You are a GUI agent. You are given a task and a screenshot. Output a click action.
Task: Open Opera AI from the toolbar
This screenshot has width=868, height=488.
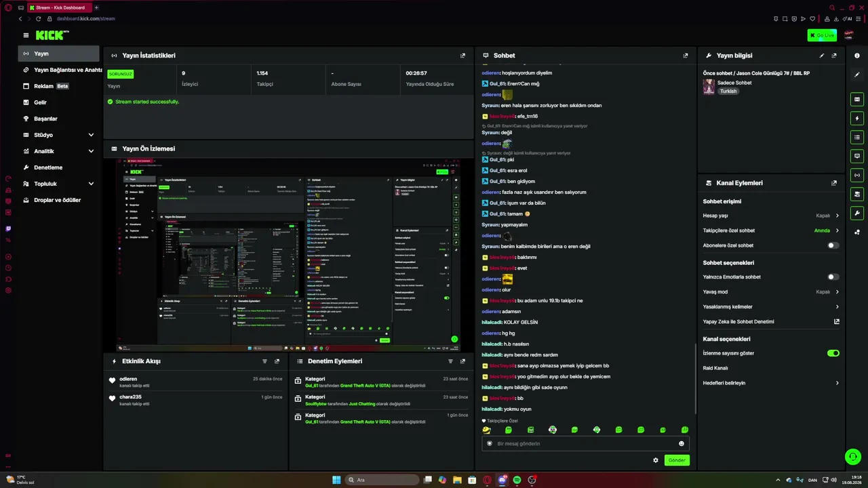847,19
